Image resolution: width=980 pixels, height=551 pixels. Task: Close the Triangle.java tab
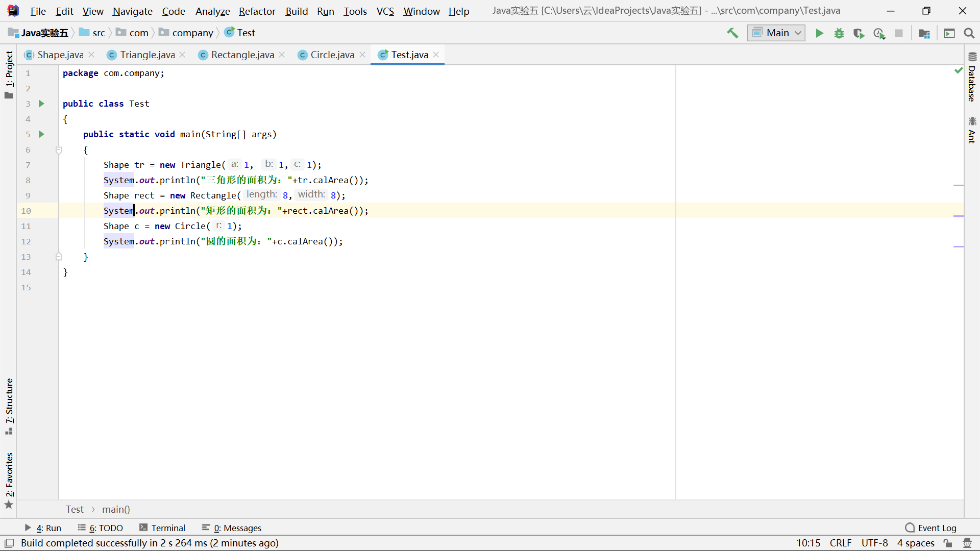pyautogui.click(x=182, y=55)
